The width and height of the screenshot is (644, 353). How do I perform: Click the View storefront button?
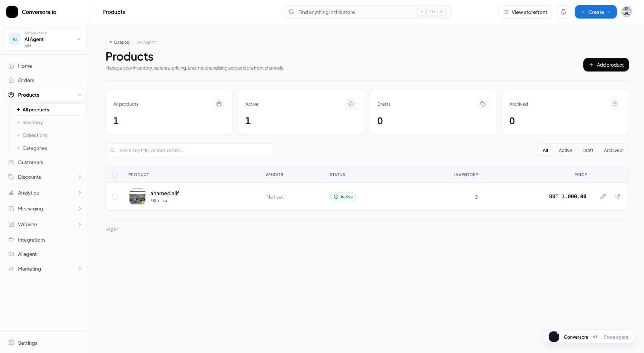click(525, 12)
